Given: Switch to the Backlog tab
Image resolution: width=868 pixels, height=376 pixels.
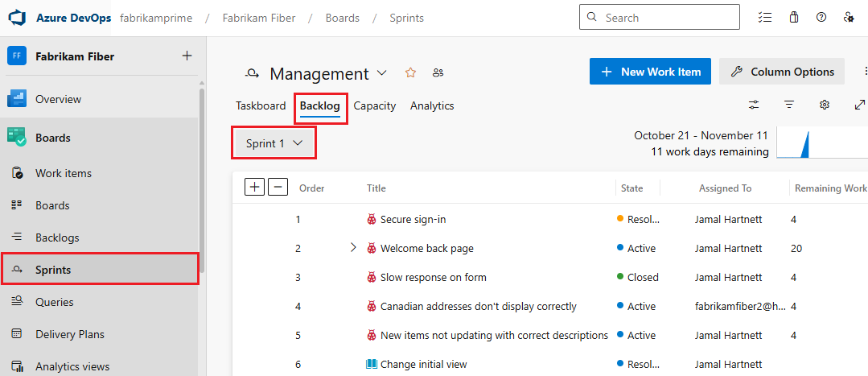Looking at the screenshot, I should tap(320, 105).
